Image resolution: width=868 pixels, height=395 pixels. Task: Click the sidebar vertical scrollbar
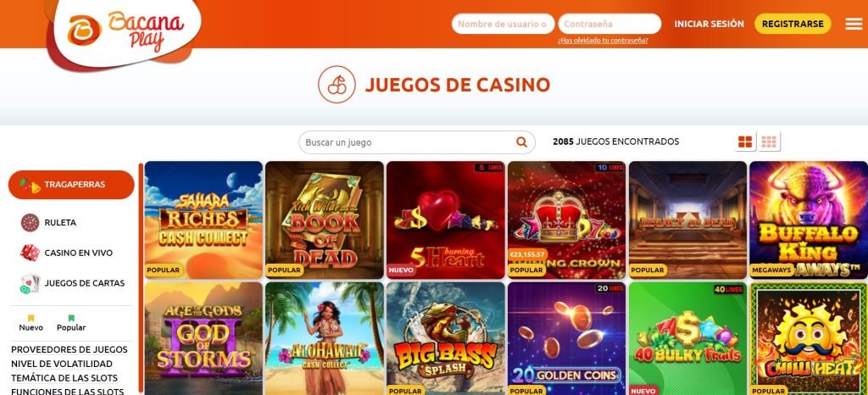[141, 276]
